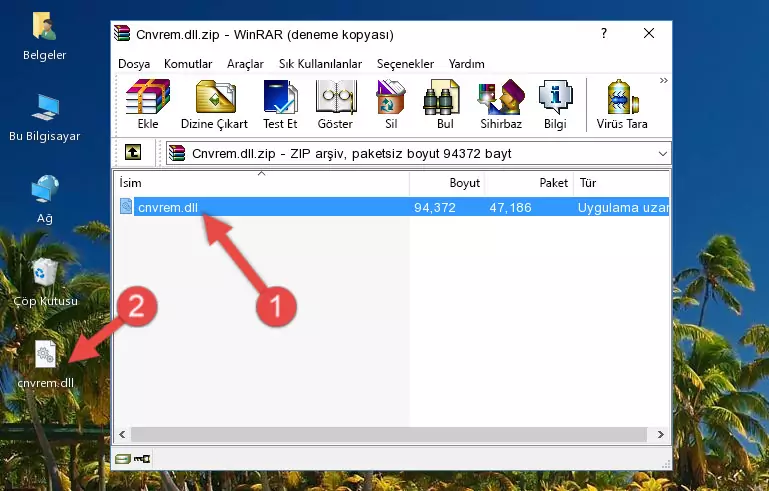The image size is (769, 491).
Task: Open the Seçenekler menu
Action: click(x=405, y=64)
